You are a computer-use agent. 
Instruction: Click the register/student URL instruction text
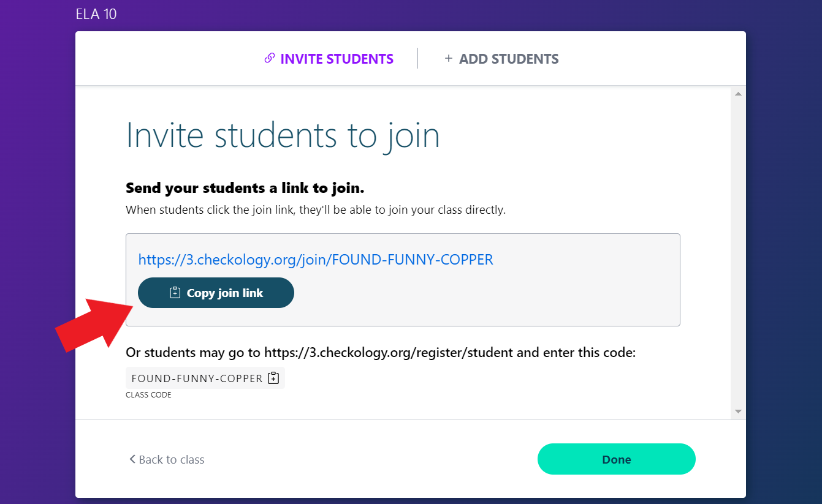(380, 353)
